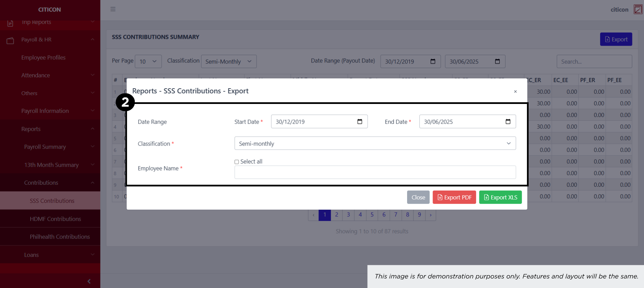Click next page arrow in pagination
Screen dimensions: 644x288
[431, 215]
